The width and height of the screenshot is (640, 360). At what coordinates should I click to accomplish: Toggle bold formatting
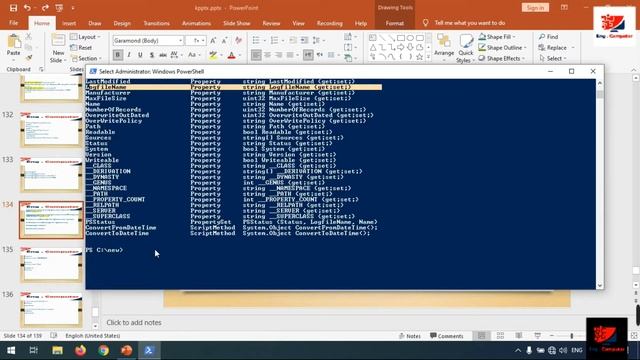point(118,55)
